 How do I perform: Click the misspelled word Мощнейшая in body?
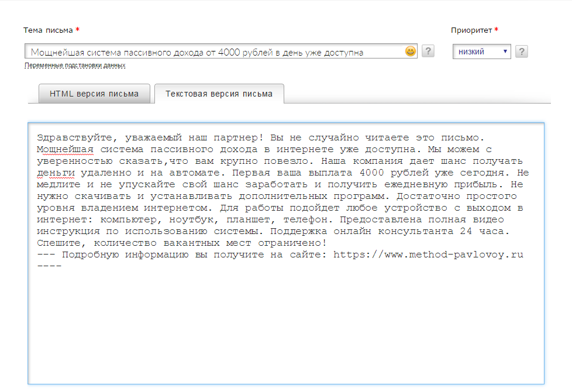[x=65, y=149]
